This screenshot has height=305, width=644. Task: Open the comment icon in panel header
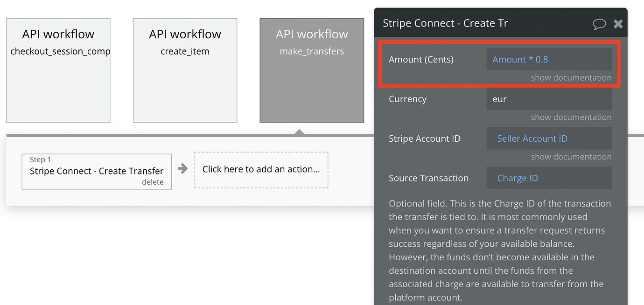point(599,24)
